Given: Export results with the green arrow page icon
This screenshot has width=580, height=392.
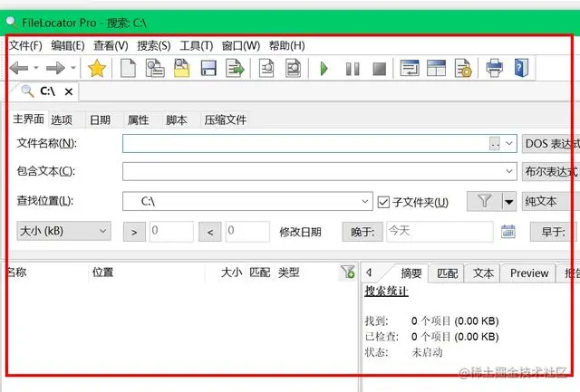Looking at the screenshot, I should [236, 68].
